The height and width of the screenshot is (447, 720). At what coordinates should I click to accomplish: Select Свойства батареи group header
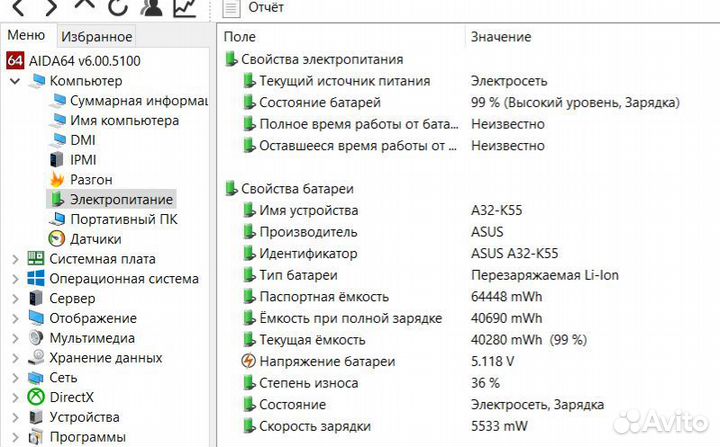(x=297, y=189)
